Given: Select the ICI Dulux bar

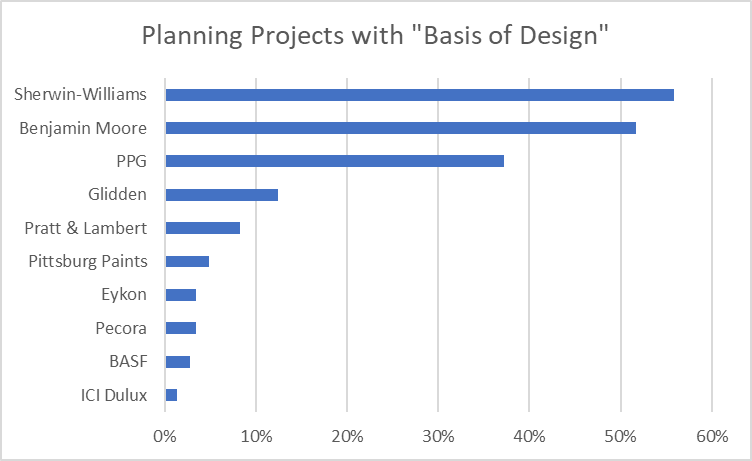Looking at the screenshot, I should click(x=171, y=395).
